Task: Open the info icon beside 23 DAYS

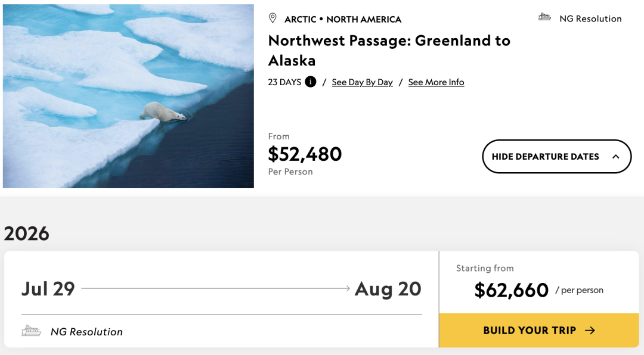Action: (311, 82)
